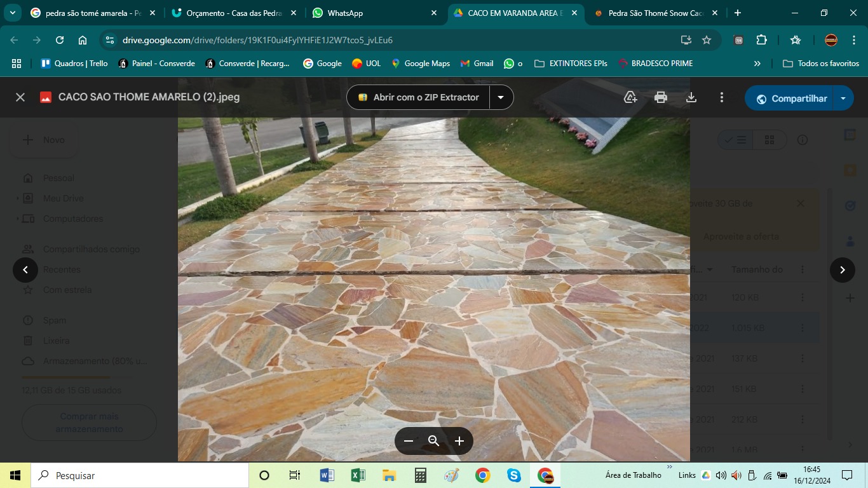Open Excel from the Windows taskbar

pos(358,475)
